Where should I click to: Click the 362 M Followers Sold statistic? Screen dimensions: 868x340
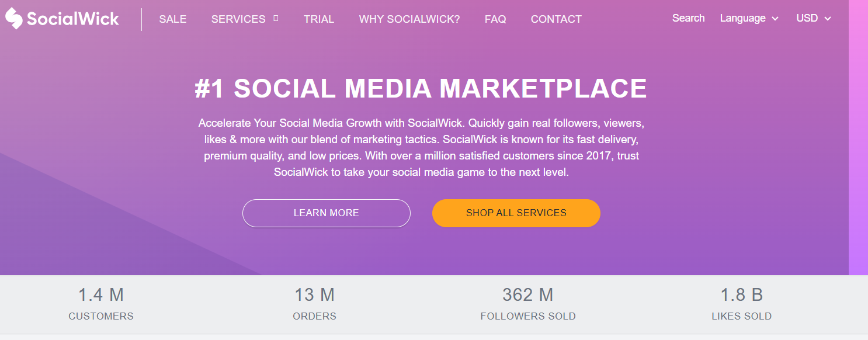[528, 304]
